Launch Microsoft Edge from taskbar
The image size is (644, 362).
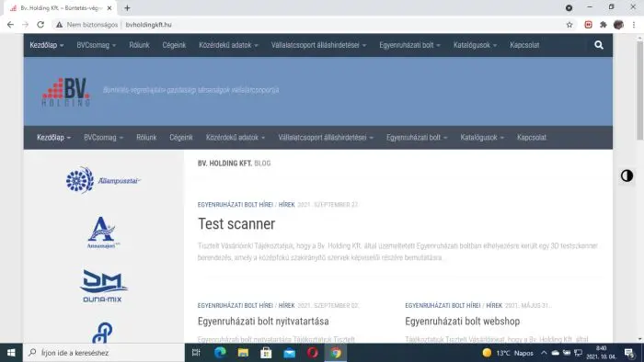(220, 353)
